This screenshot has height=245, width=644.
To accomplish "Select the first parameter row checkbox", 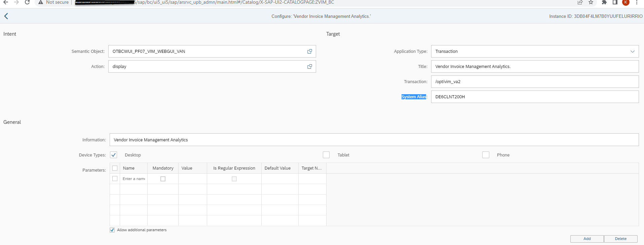I will (115, 179).
